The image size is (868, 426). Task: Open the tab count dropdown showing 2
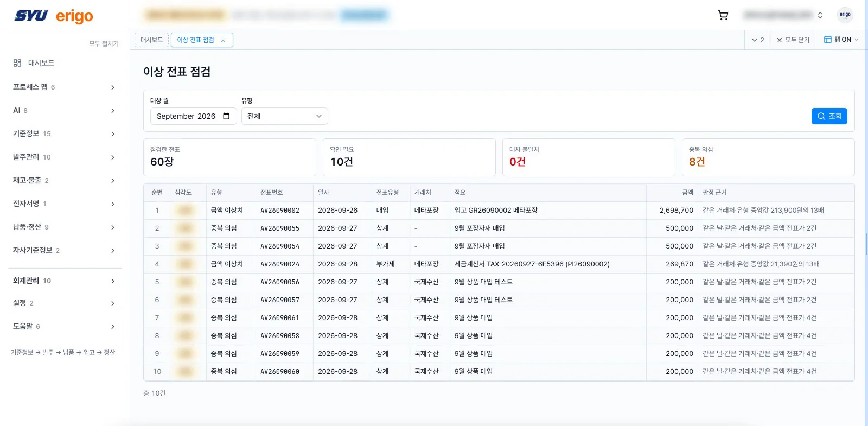pos(757,40)
